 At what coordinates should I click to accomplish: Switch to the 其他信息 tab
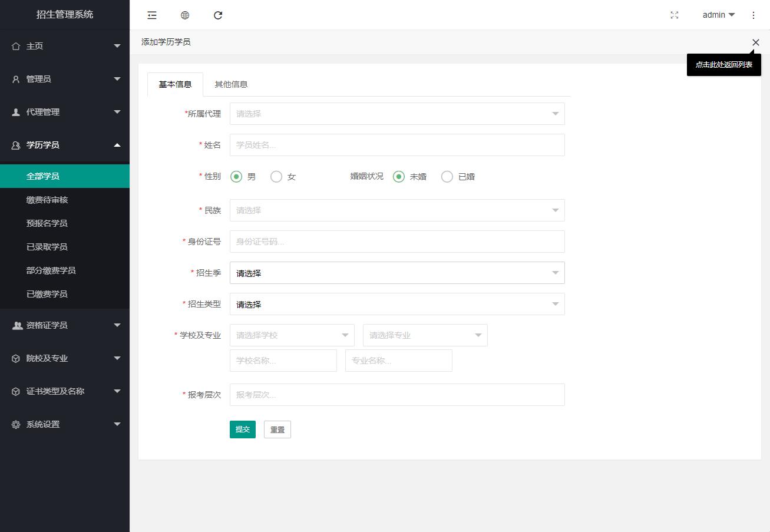pyautogui.click(x=231, y=84)
